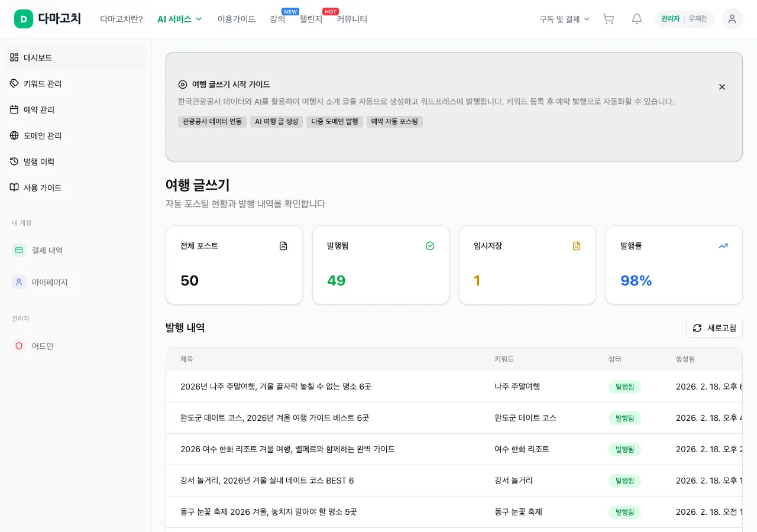Viewport: 757px width, 532px height.
Task: Click the 키워드 column header
Action: tap(504, 359)
